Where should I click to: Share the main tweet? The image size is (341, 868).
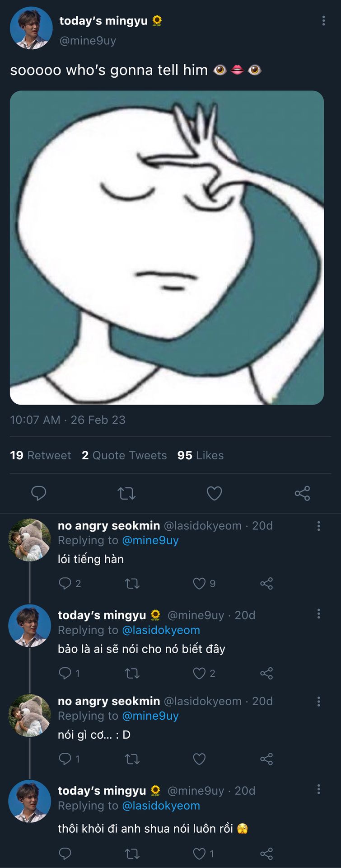(x=302, y=493)
